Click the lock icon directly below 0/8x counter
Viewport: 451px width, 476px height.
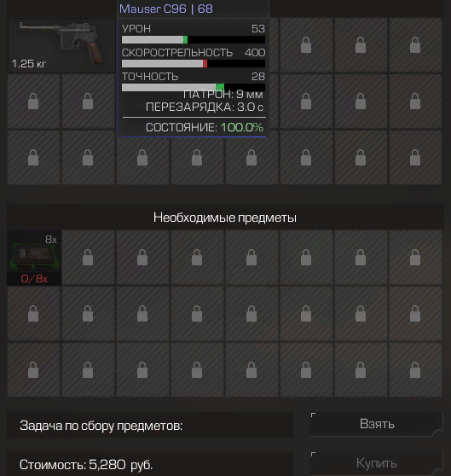tap(33, 314)
